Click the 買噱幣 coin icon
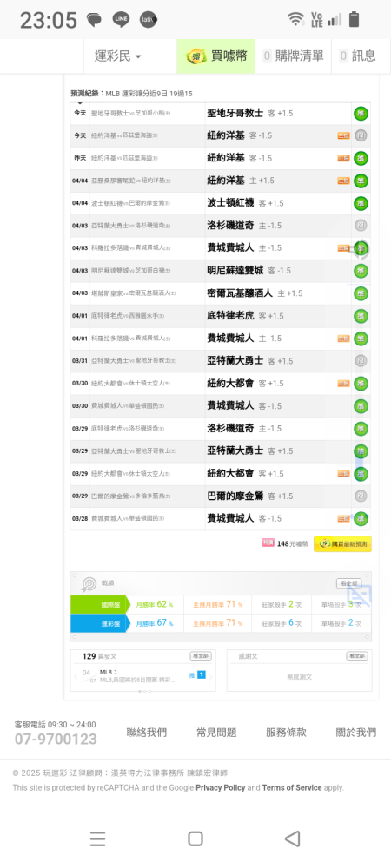 click(x=196, y=56)
